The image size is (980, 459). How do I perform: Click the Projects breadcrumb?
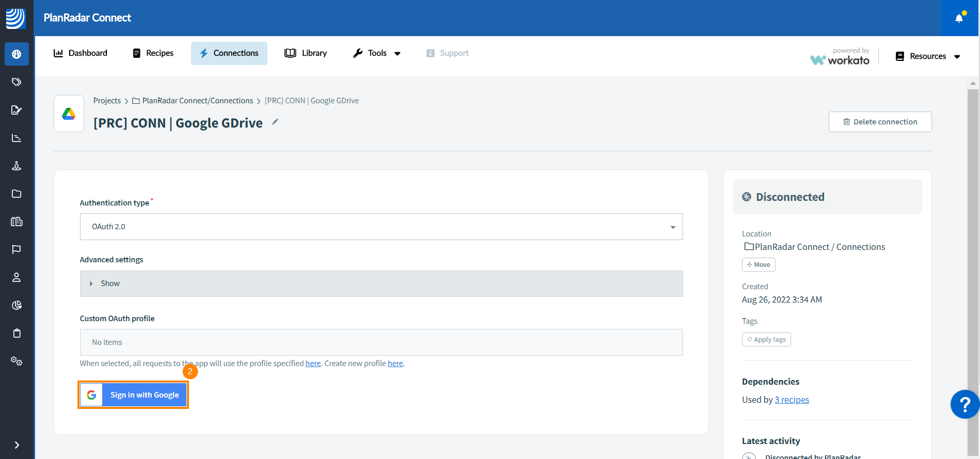tap(107, 101)
